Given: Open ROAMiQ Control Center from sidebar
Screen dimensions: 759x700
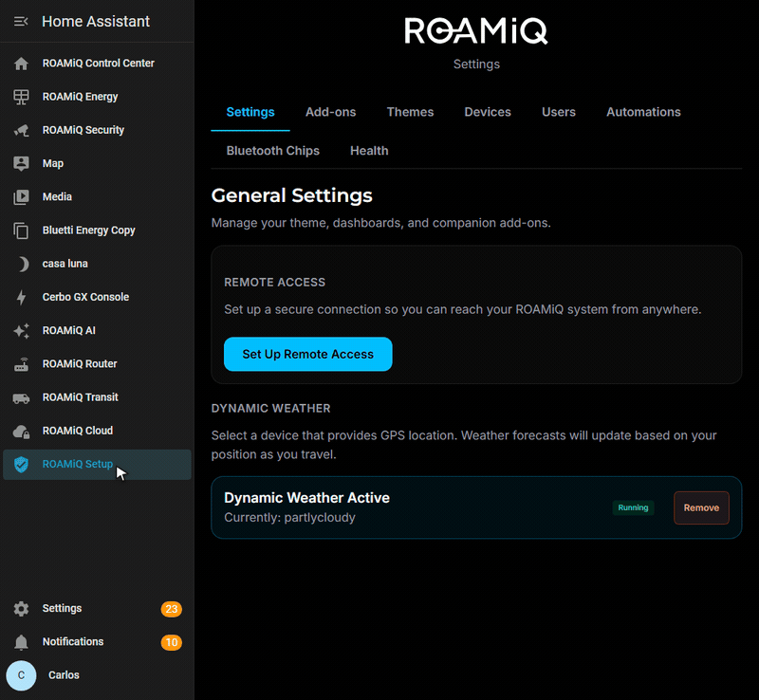Looking at the screenshot, I should pyautogui.click(x=99, y=64).
